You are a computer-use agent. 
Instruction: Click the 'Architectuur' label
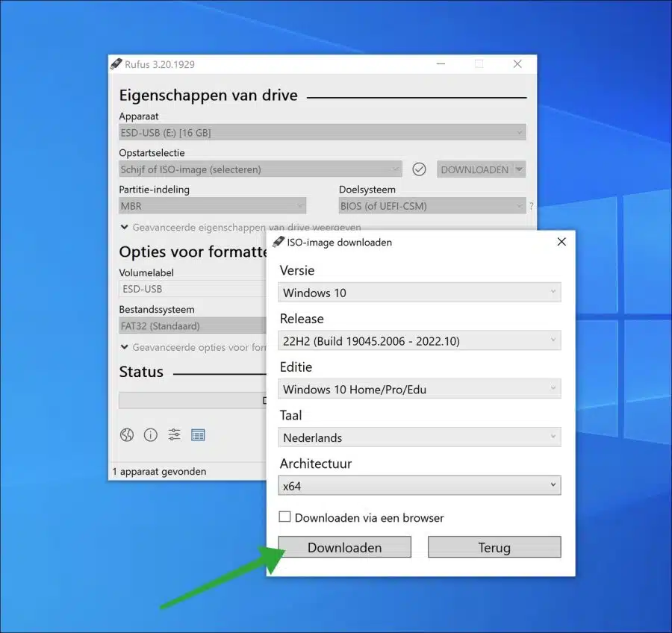tap(315, 464)
